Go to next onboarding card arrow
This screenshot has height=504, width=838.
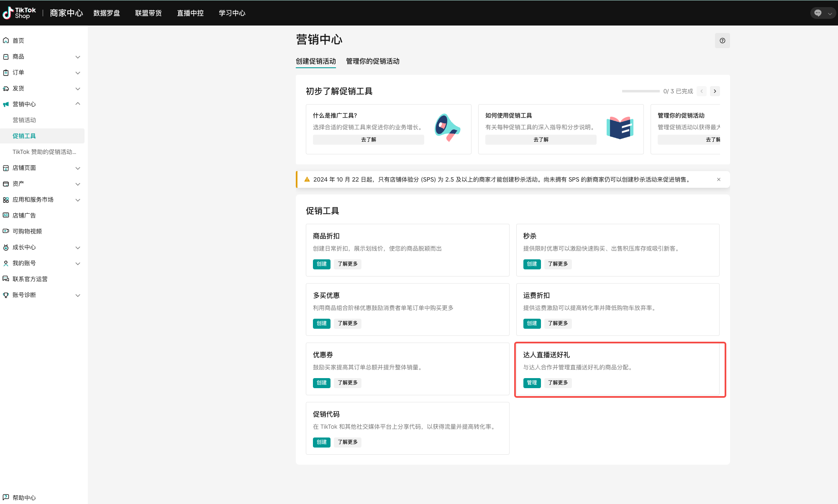click(x=715, y=91)
